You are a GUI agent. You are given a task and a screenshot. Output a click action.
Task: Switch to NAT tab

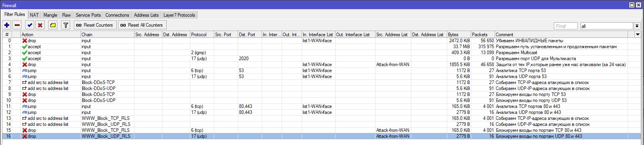coord(34,15)
